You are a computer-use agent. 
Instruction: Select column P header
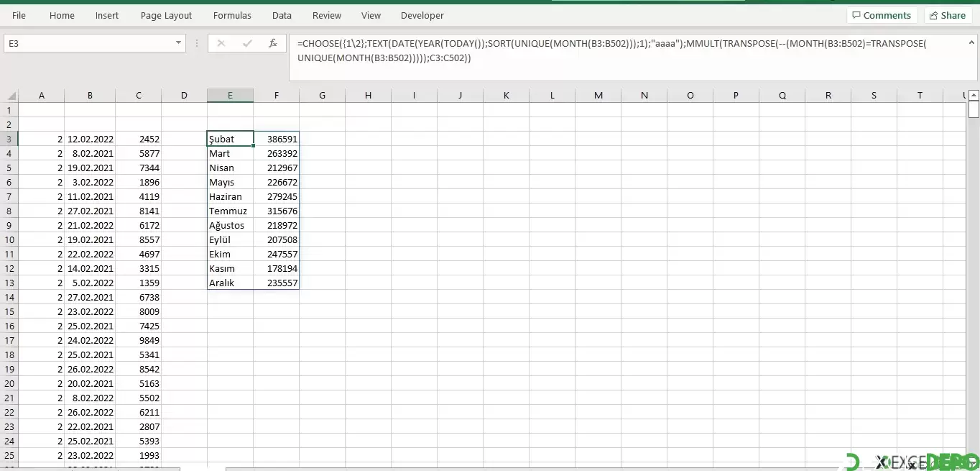coord(736,96)
